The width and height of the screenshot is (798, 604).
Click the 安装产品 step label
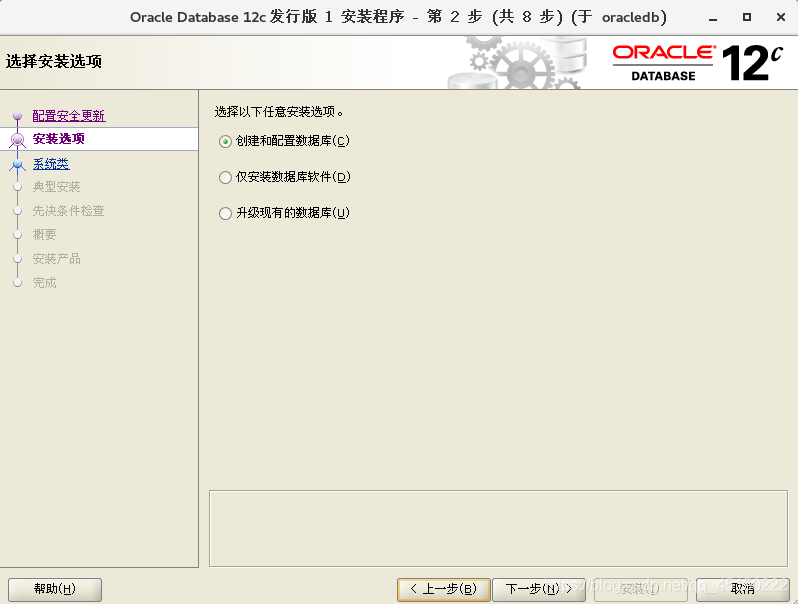click(x=56, y=258)
